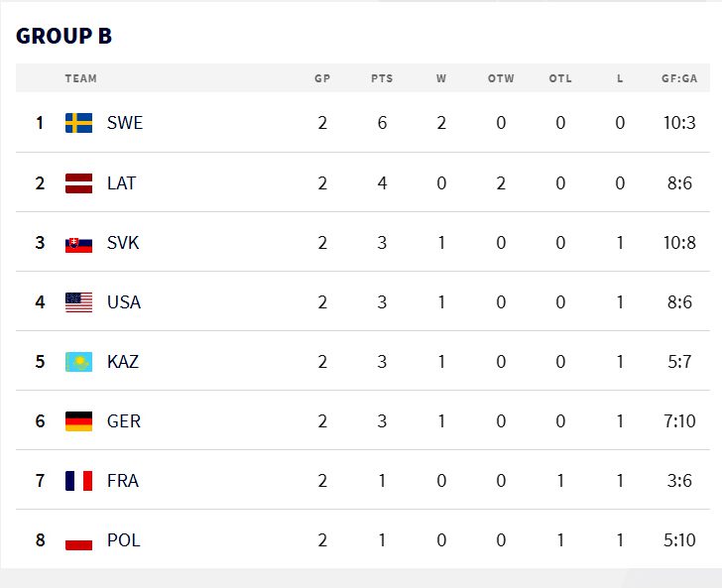
Task: Click the OTW column header
Action: (501, 78)
